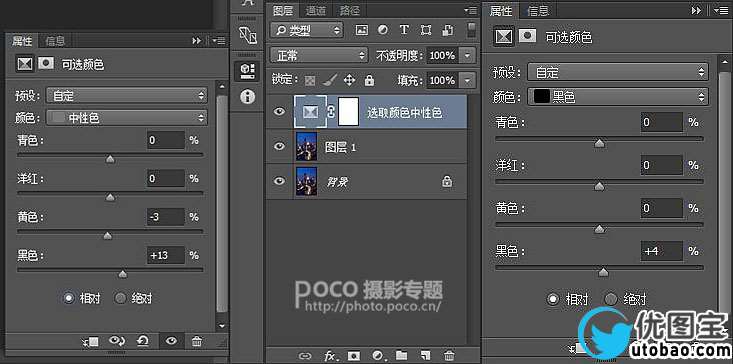Click the link between adjustment and mask

point(331,112)
